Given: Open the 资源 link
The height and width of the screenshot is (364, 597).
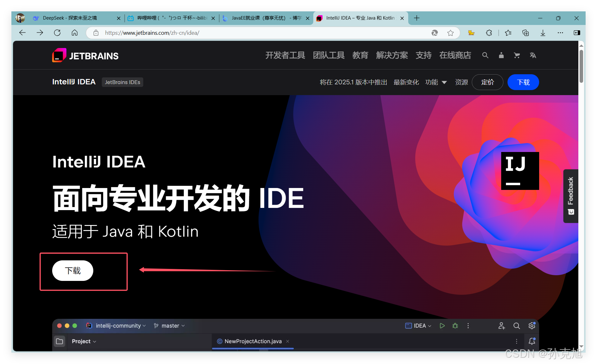Looking at the screenshot, I should [x=461, y=82].
